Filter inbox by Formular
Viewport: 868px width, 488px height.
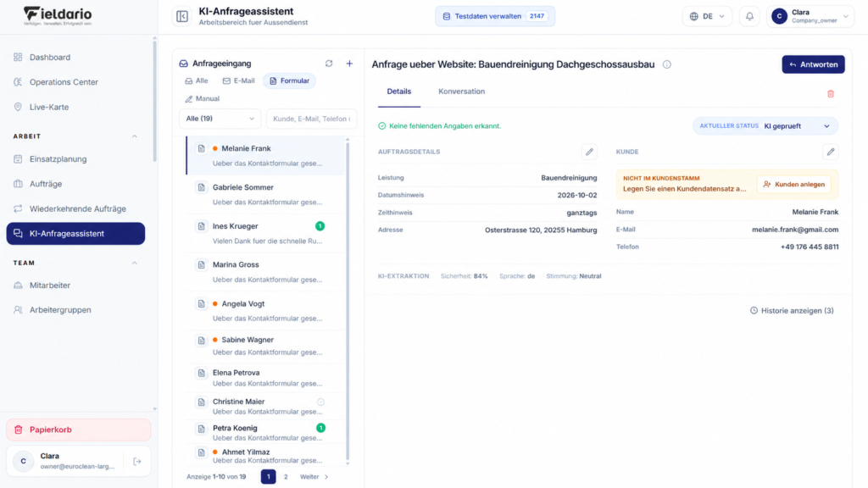click(290, 80)
